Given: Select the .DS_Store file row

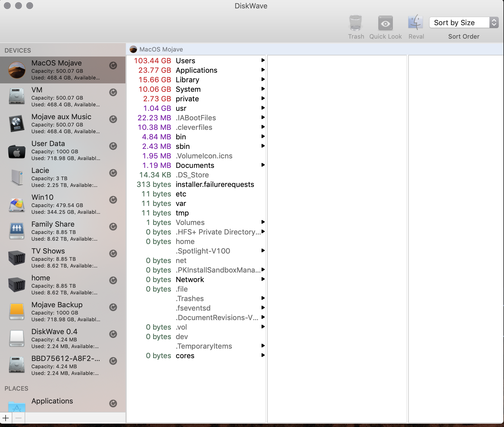Looking at the screenshot, I should 196,175.
